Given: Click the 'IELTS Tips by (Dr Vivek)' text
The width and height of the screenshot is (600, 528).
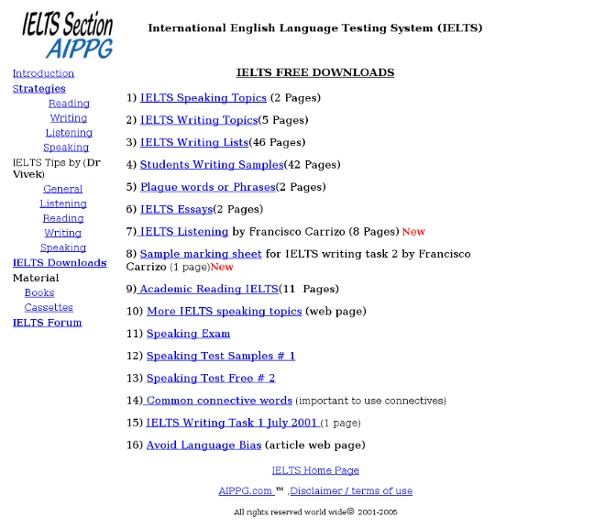Looking at the screenshot, I should pos(57,168).
